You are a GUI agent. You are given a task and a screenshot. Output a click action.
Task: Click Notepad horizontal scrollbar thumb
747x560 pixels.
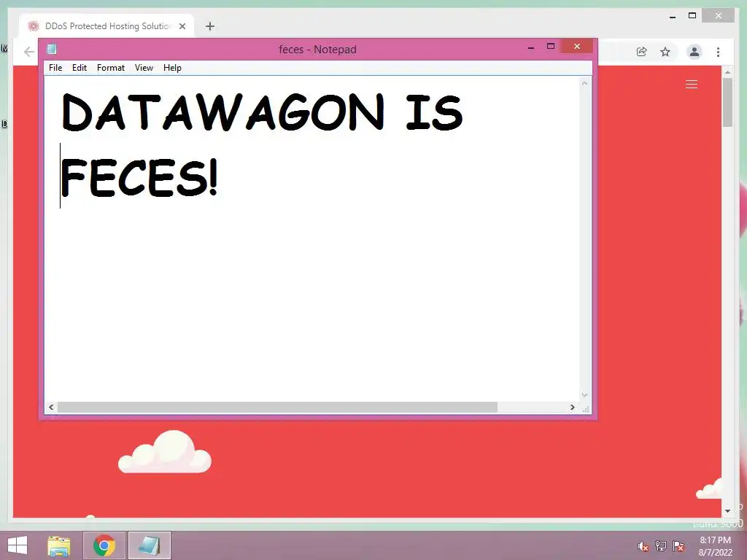tap(277, 407)
